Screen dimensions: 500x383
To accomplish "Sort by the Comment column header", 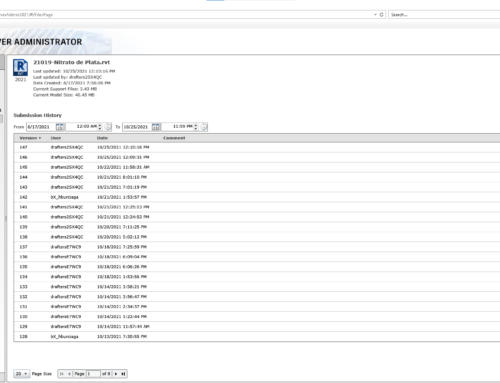I will point(174,138).
